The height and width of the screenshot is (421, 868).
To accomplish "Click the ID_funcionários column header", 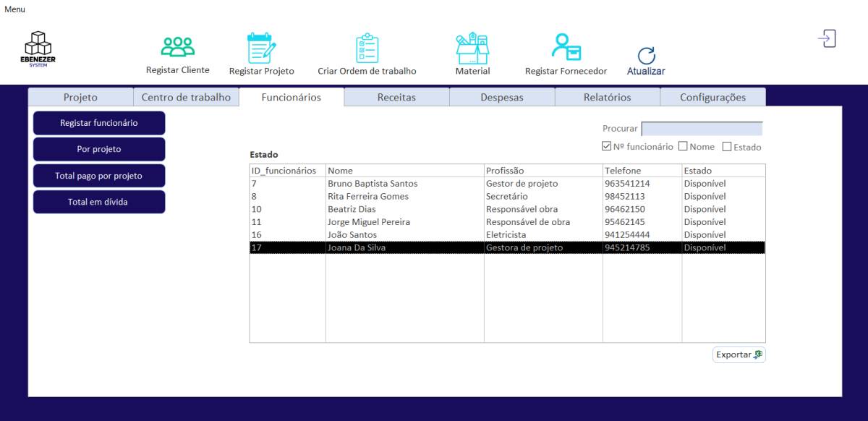I will [287, 171].
